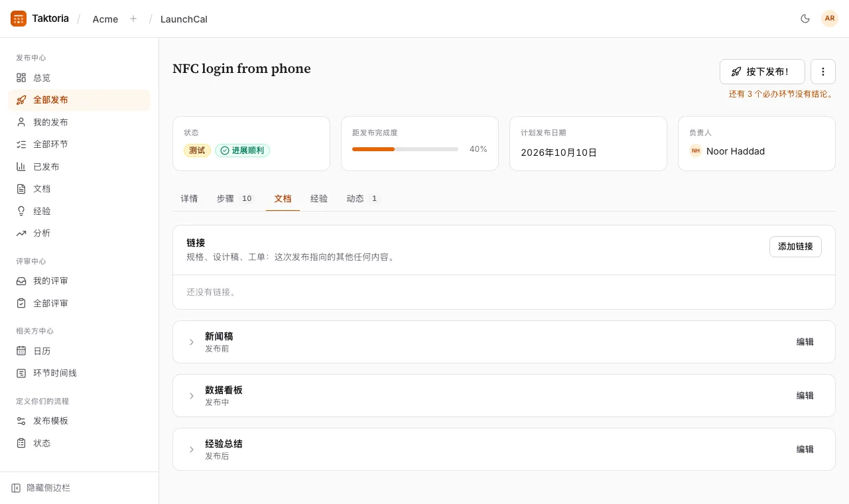The width and height of the screenshot is (849, 504).
Task: Toggle dark mode moon icon
Action: (805, 19)
